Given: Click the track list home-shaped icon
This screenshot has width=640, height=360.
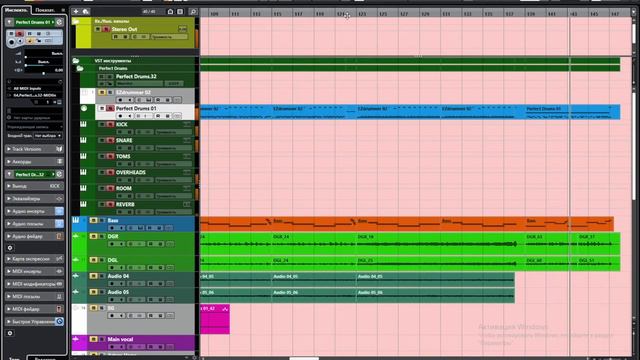Looking at the screenshot, I should (x=171, y=11).
